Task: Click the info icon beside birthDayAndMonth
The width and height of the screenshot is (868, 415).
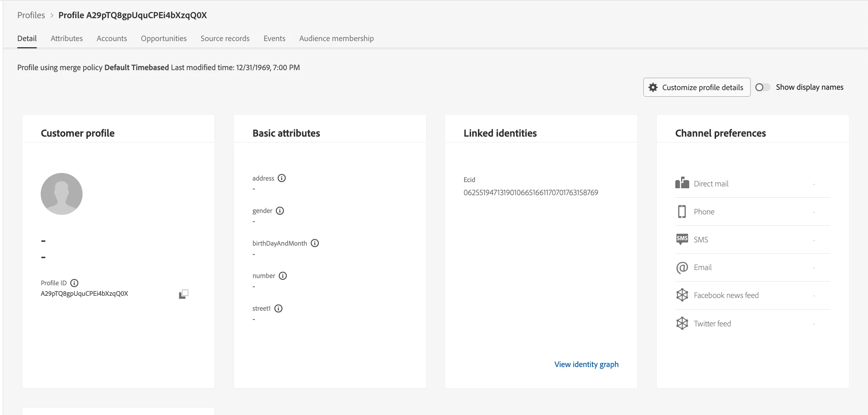Action: coord(315,243)
